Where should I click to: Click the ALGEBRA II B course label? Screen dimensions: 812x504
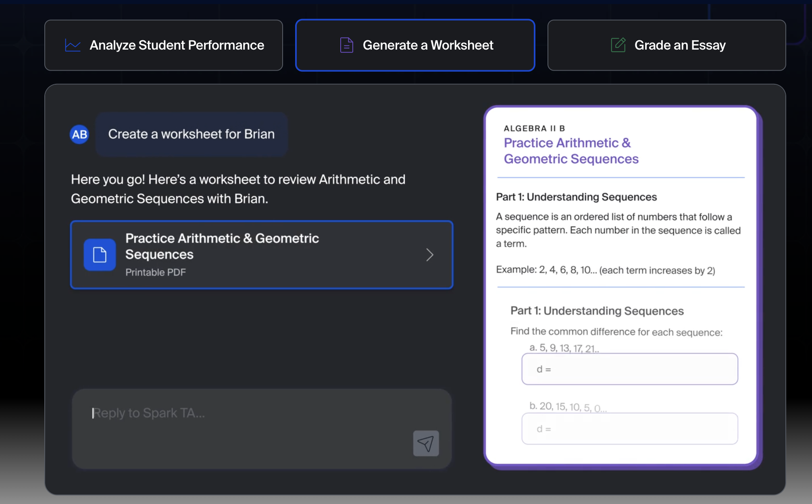(x=534, y=128)
